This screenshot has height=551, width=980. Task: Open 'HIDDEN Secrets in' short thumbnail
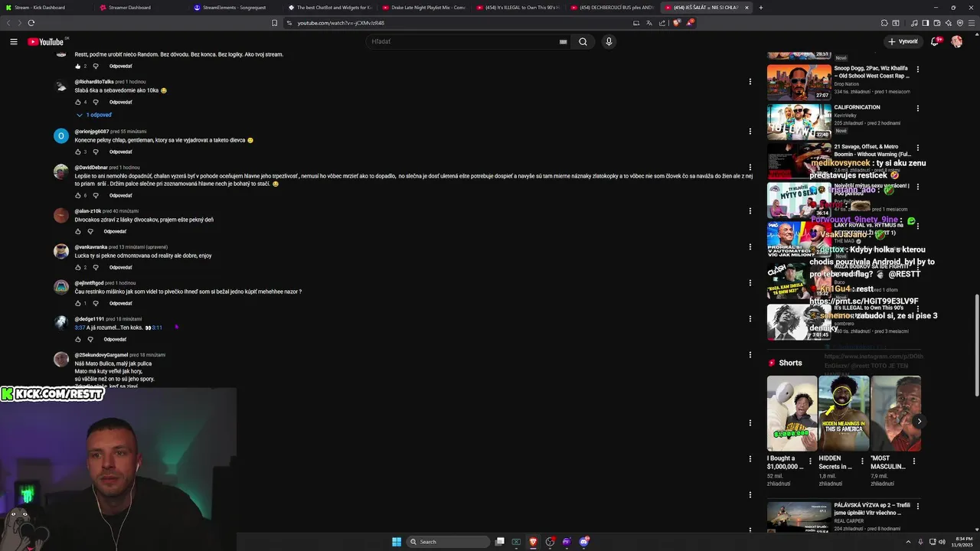click(x=844, y=413)
